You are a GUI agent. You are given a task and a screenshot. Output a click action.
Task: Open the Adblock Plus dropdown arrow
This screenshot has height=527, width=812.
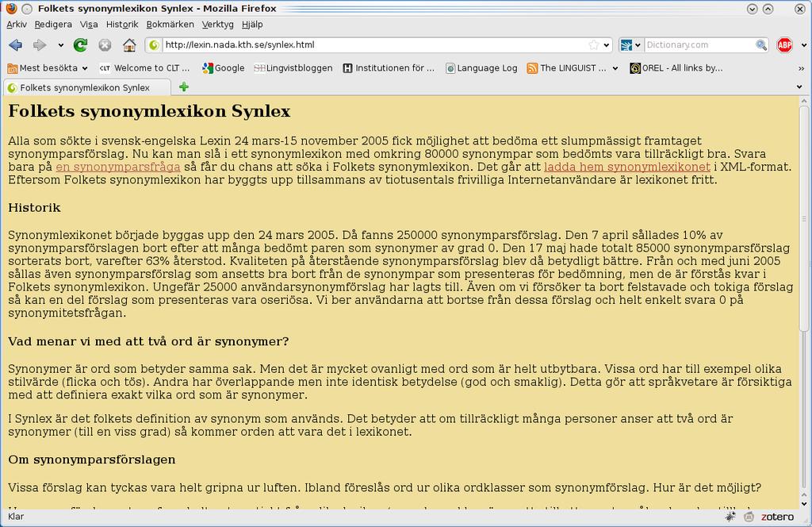point(804,45)
